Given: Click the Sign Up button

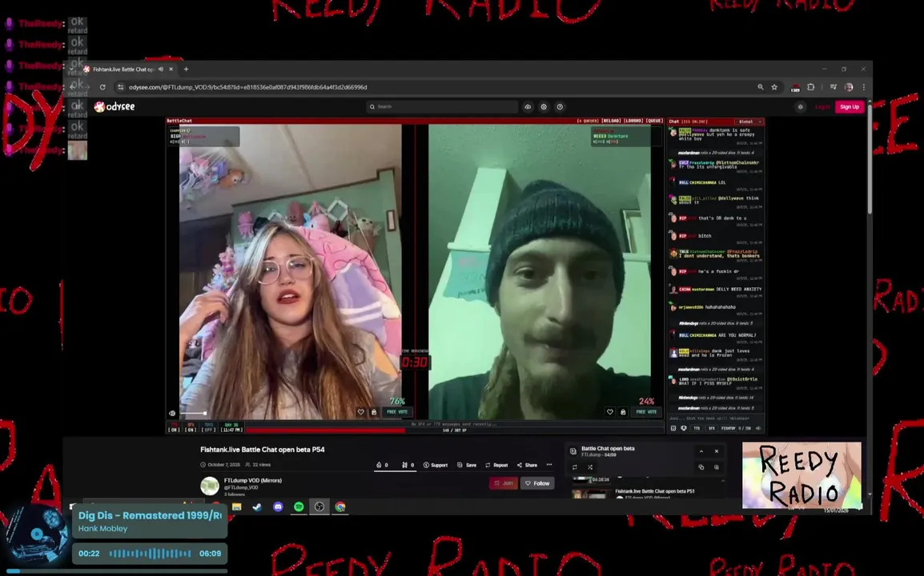Looking at the screenshot, I should point(850,106).
